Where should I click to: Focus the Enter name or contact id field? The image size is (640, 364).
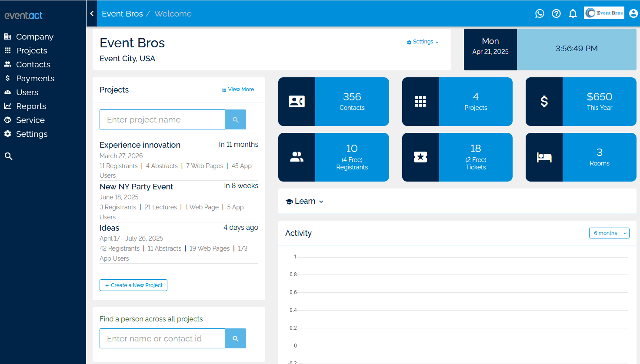pyautogui.click(x=162, y=338)
